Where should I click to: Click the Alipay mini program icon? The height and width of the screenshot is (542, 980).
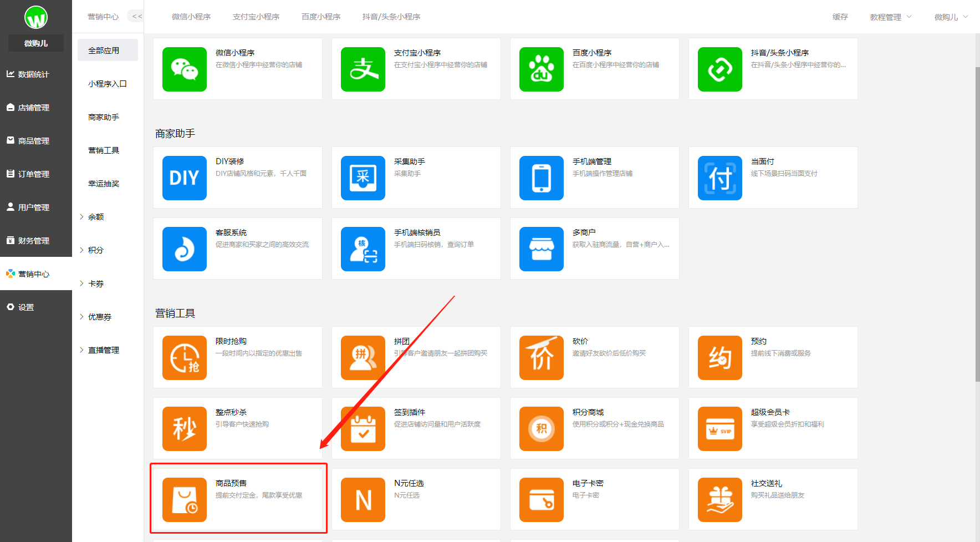(x=363, y=69)
